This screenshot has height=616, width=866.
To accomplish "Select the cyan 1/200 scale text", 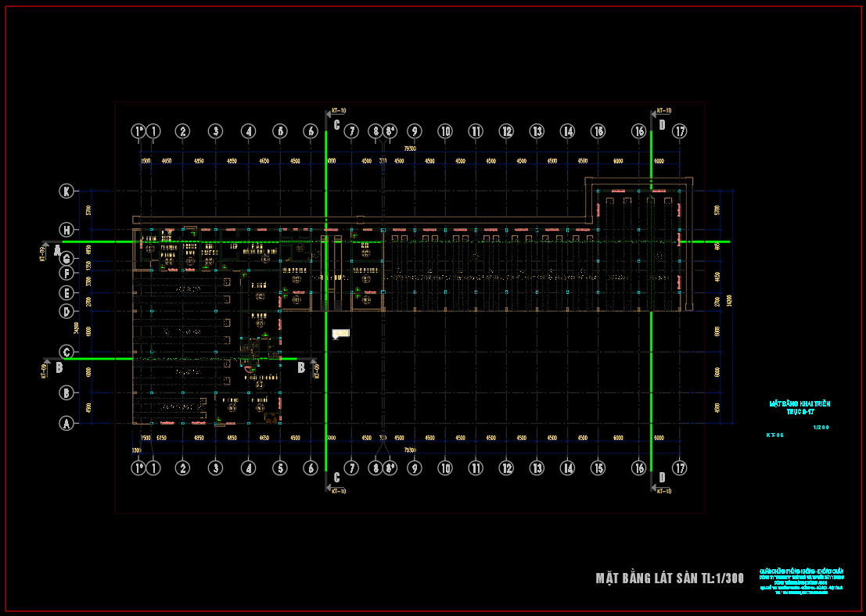I will (x=821, y=428).
